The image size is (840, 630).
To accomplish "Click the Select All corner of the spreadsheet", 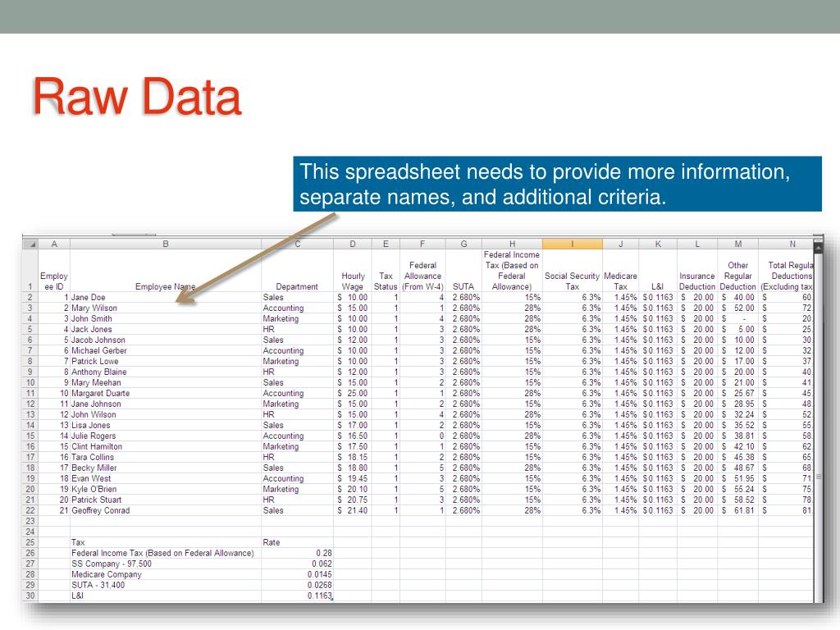I will (x=30, y=244).
